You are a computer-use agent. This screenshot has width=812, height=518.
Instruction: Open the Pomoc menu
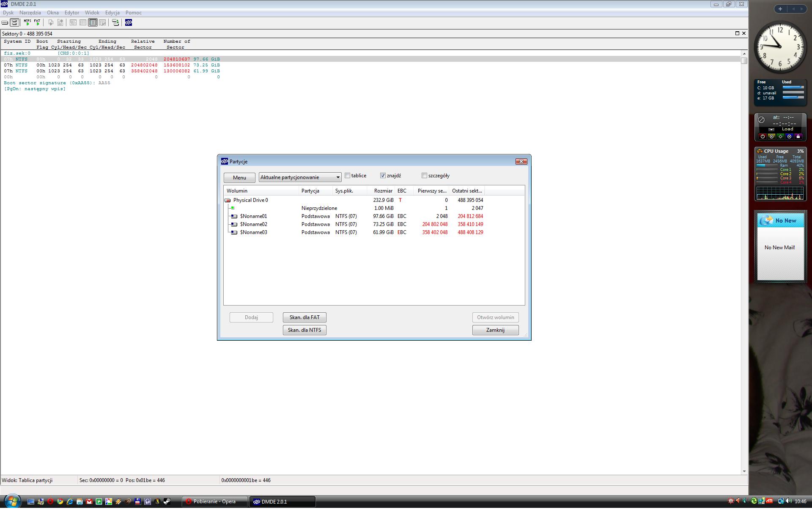coord(134,13)
